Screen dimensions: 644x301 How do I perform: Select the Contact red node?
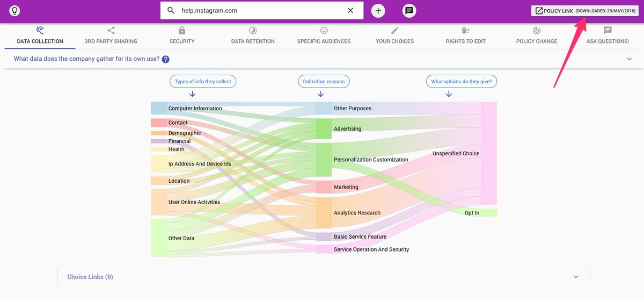pyautogui.click(x=159, y=123)
